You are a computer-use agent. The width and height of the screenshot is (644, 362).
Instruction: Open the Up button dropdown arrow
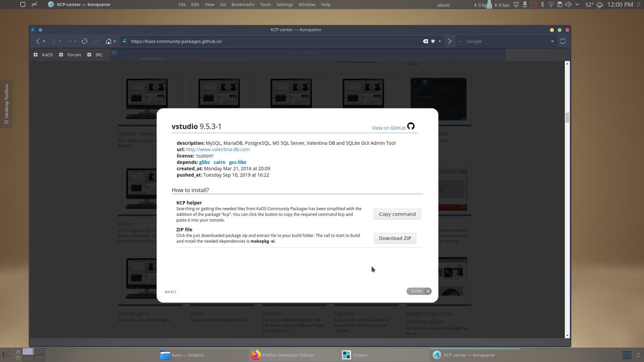click(x=75, y=42)
